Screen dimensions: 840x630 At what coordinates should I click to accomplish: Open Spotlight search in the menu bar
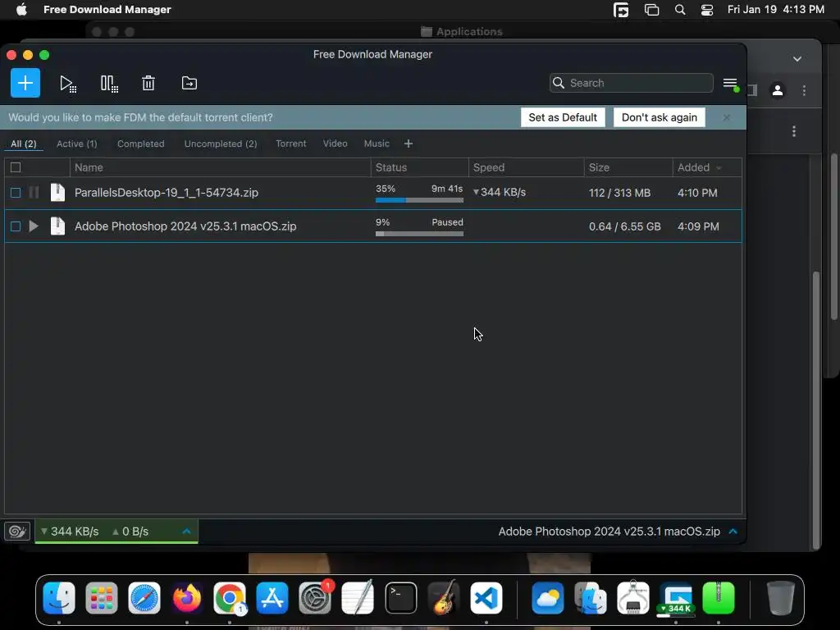(x=680, y=10)
